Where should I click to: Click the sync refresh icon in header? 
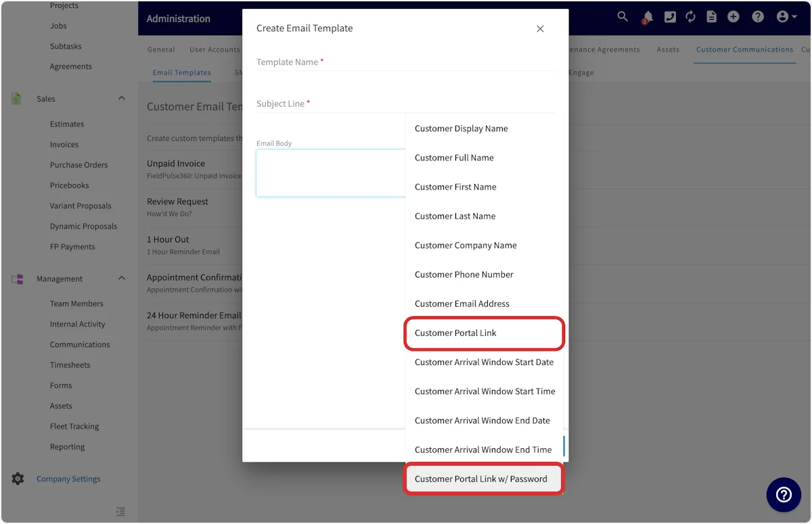coord(690,17)
